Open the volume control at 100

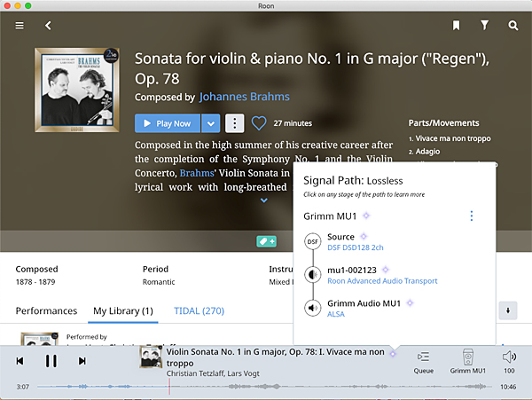509,362
